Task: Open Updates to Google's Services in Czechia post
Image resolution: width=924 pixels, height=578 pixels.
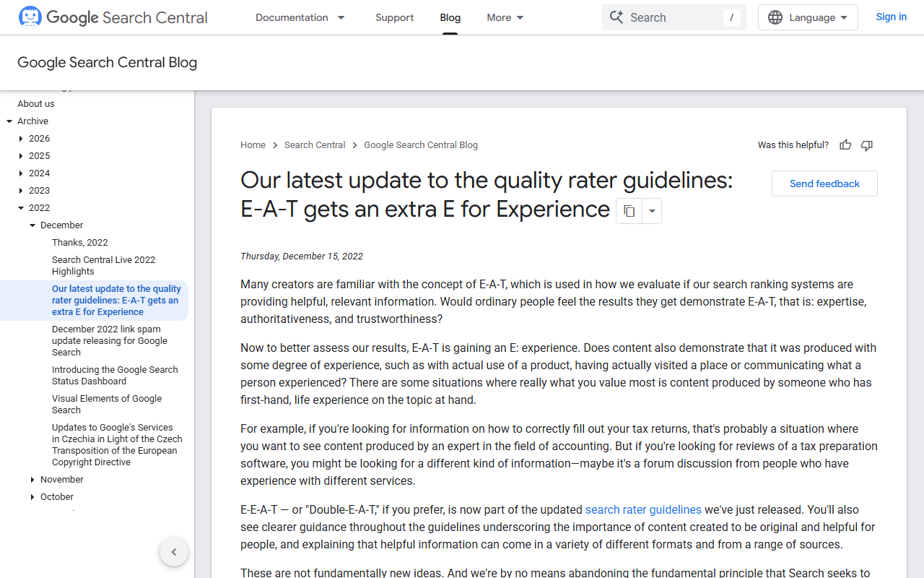Action: [117, 445]
